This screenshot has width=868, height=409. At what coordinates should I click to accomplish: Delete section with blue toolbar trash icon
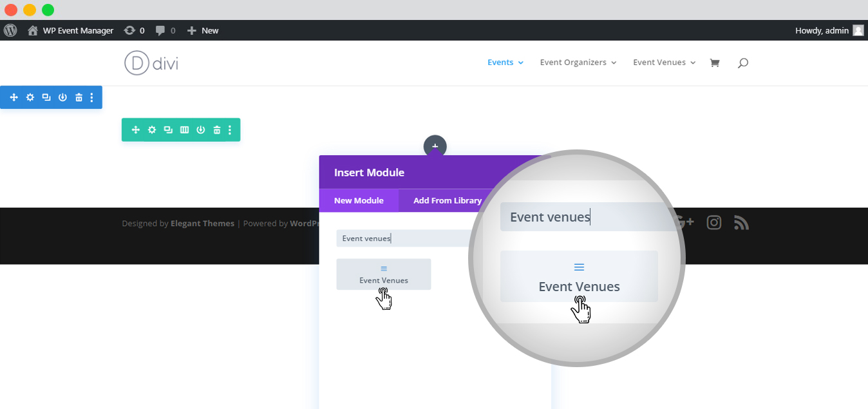click(79, 97)
